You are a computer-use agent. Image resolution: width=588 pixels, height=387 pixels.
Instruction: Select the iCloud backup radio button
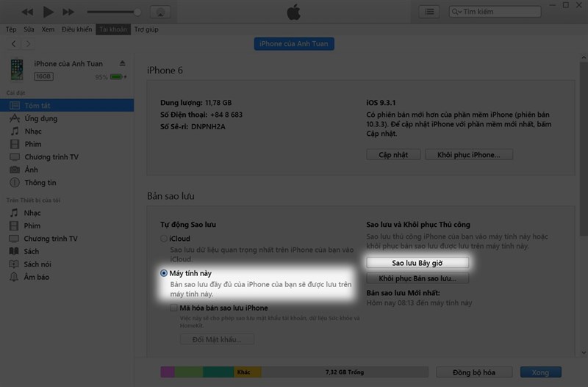[163, 238]
